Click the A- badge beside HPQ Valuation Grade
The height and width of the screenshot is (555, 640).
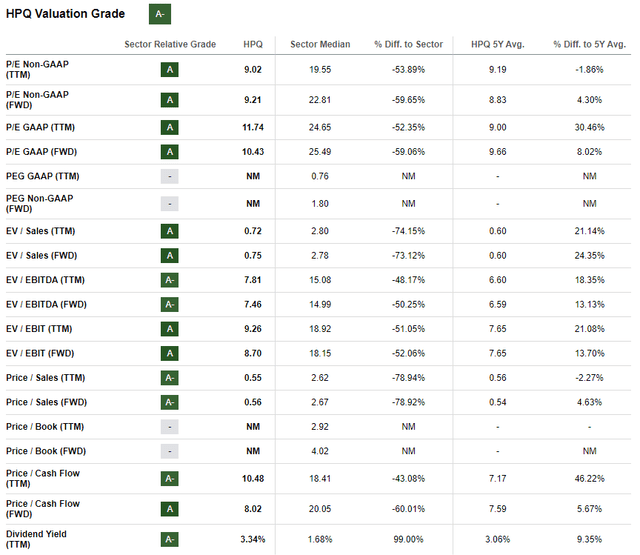tap(160, 14)
